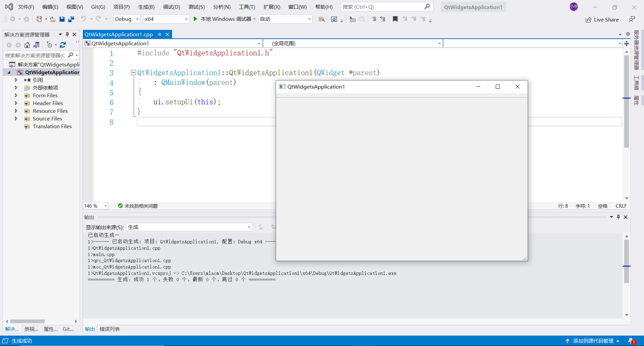Toggle pin on QtWidgetsApplication1.cpp tab
The image size is (644, 346).
pyautogui.click(x=160, y=34)
